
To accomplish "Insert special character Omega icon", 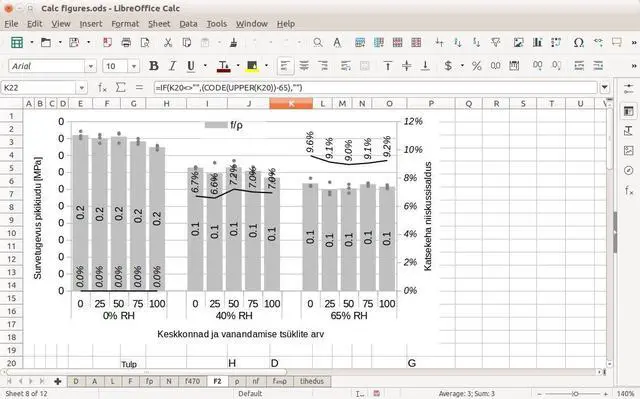I will pos(579,42).
